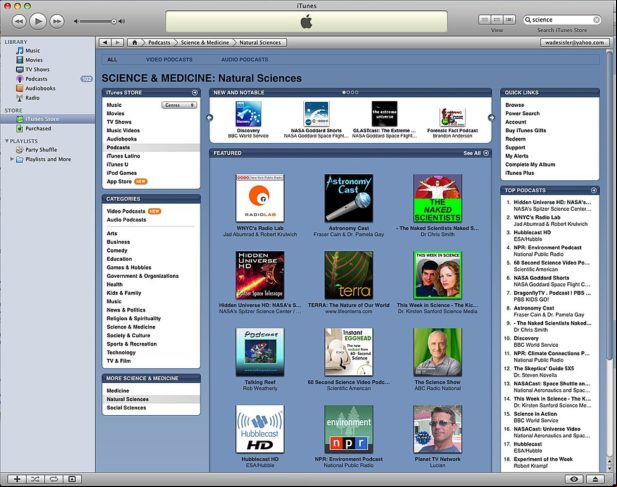This screenshot has height=487, width=617.
Task: Collapse the PLAYLISTS section triangle
Action: (7, 141)
